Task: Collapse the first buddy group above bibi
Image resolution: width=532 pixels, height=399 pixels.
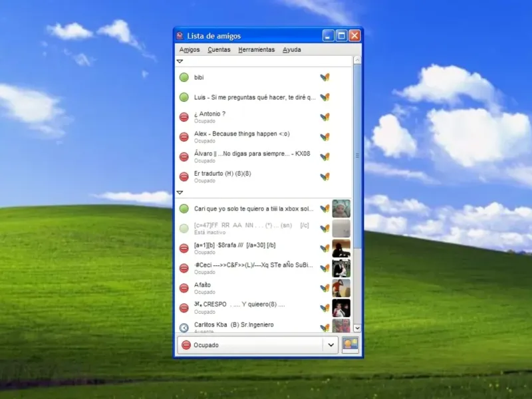Action: tap(180, 61)
